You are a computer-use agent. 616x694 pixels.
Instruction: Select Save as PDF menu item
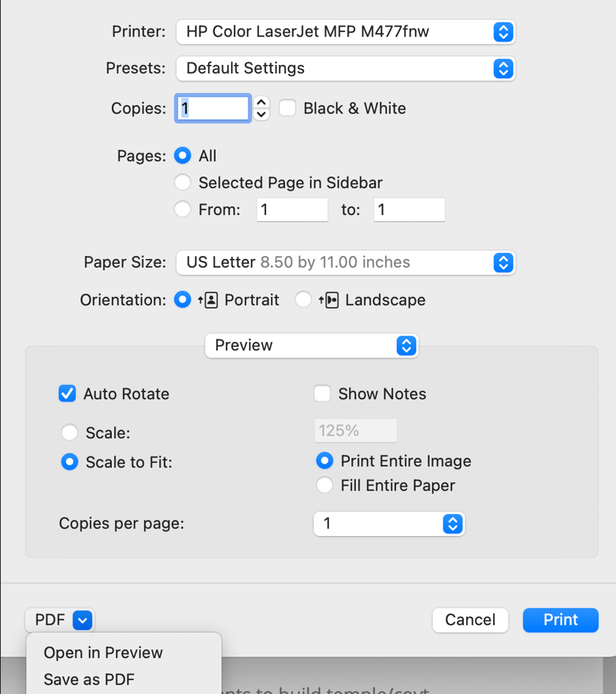(89, 679)
